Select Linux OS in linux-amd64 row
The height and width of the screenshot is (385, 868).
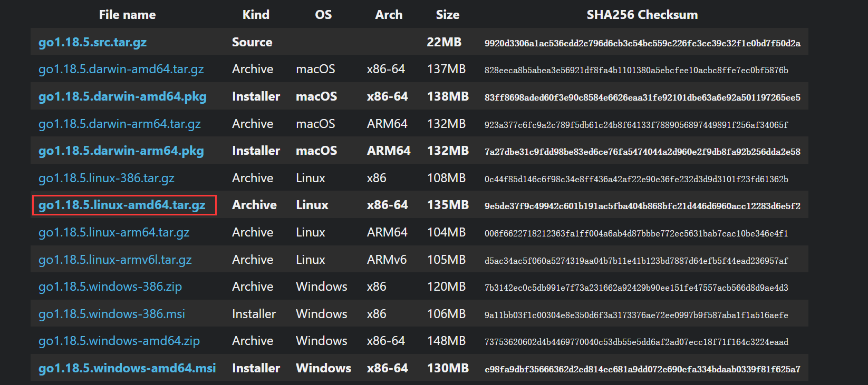pos(312,205)
